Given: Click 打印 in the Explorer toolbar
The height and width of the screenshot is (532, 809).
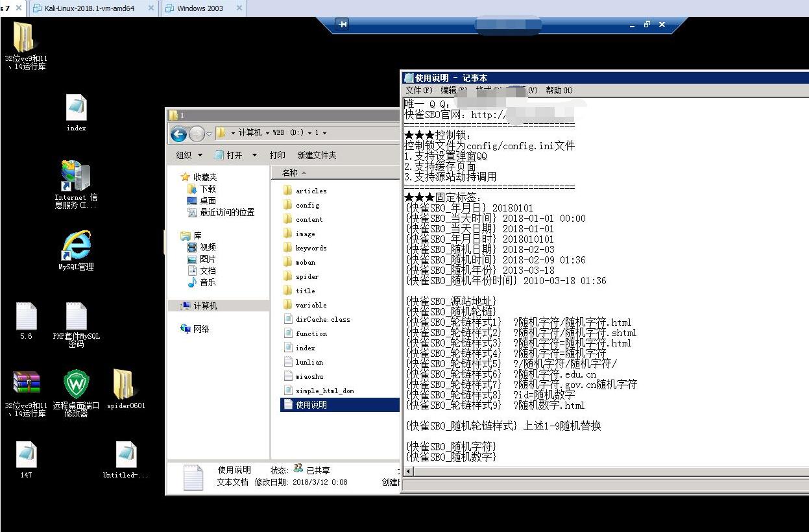Looking at the screenshot, I should click(277, 155).
